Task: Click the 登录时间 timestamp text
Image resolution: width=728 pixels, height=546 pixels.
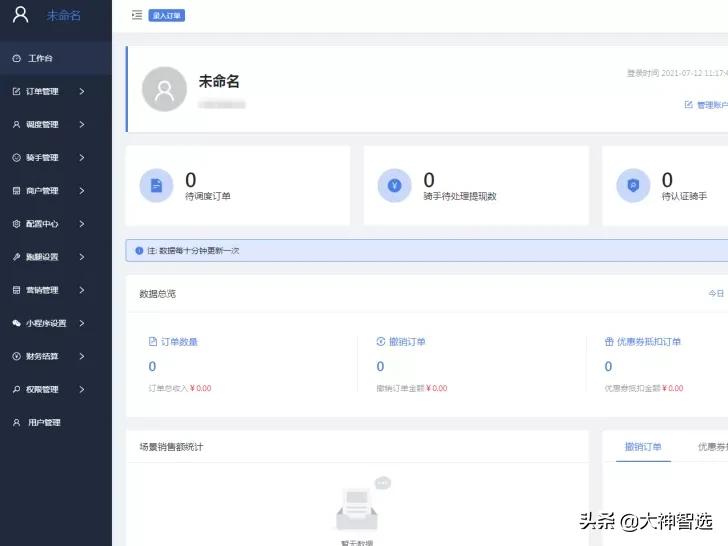Action: [677, 73]
